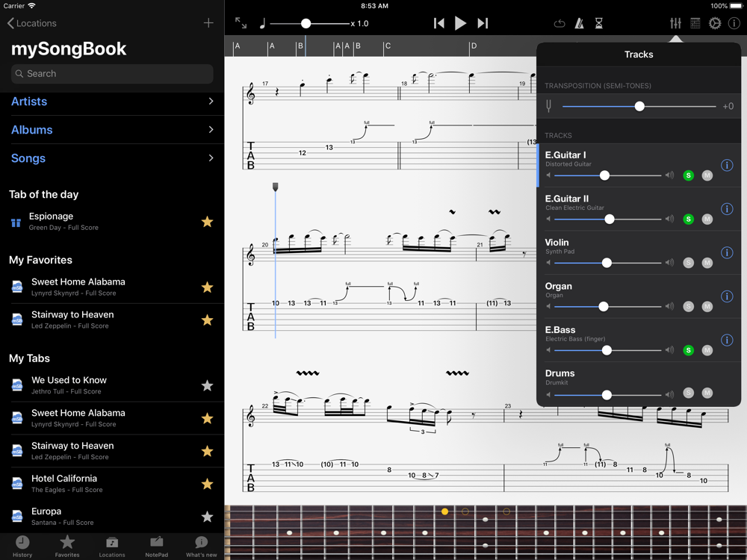747x560 pixels.
Task: Mute the Organ track
Action: coord(707,307)
